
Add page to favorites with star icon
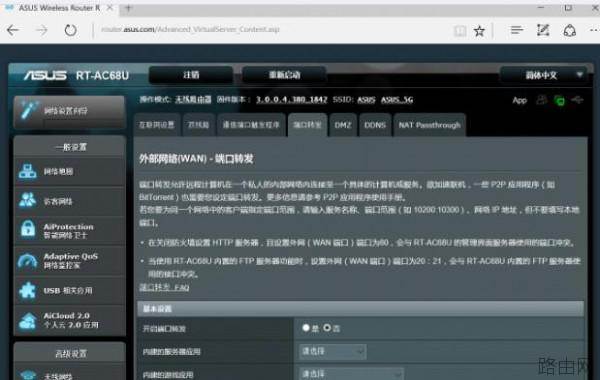tap(479, 30)
